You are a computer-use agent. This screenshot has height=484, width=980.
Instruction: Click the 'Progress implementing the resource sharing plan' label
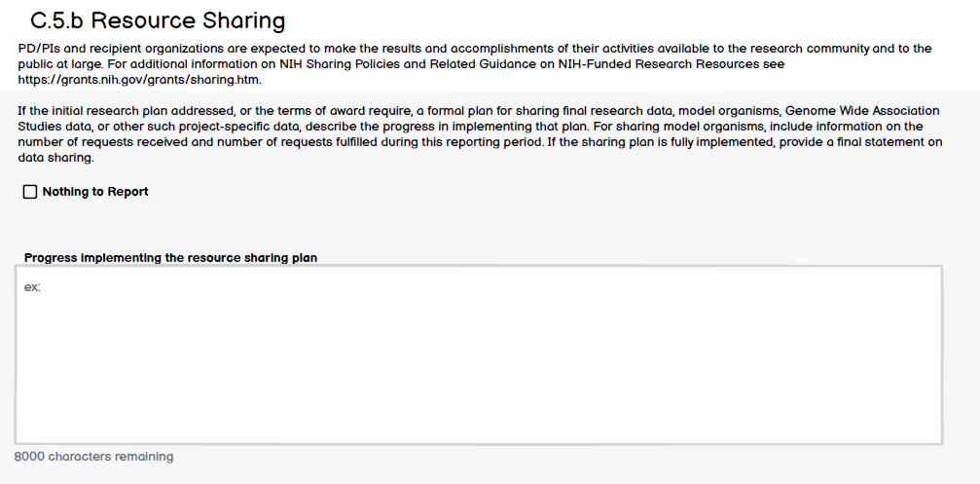click(170, 258)
